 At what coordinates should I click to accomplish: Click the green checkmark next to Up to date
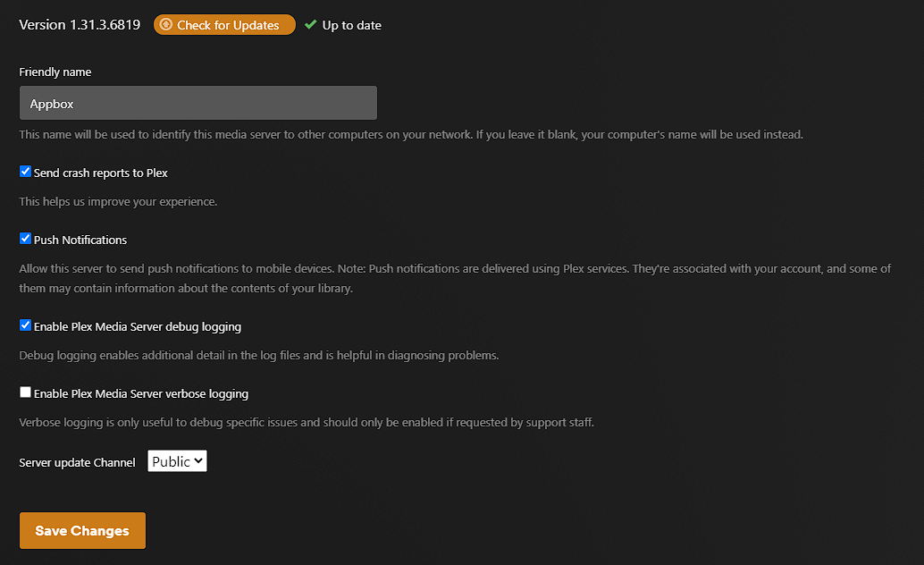pos(310,24)
